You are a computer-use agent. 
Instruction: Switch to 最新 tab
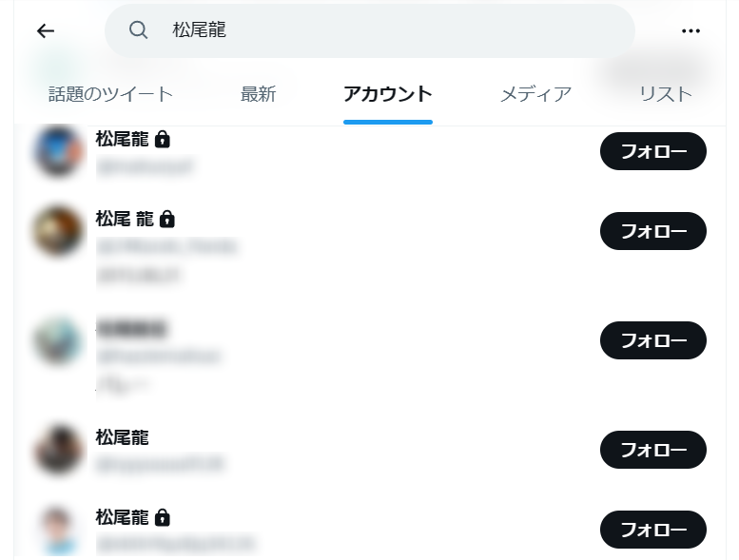coord(258,94)
